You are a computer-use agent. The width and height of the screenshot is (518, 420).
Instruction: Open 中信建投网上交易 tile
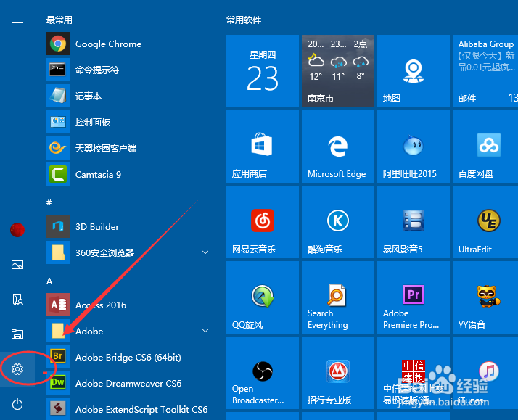(414, 373)
